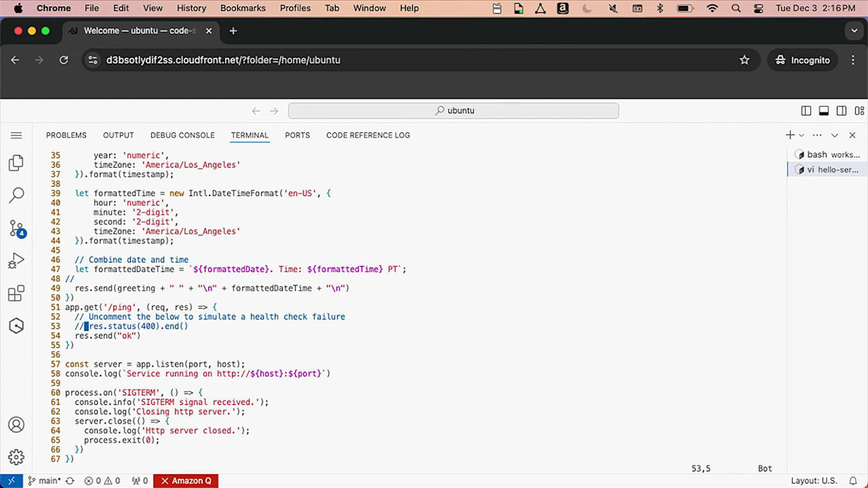Open the File menu in macOS menu bar

(x=92, y=8)
